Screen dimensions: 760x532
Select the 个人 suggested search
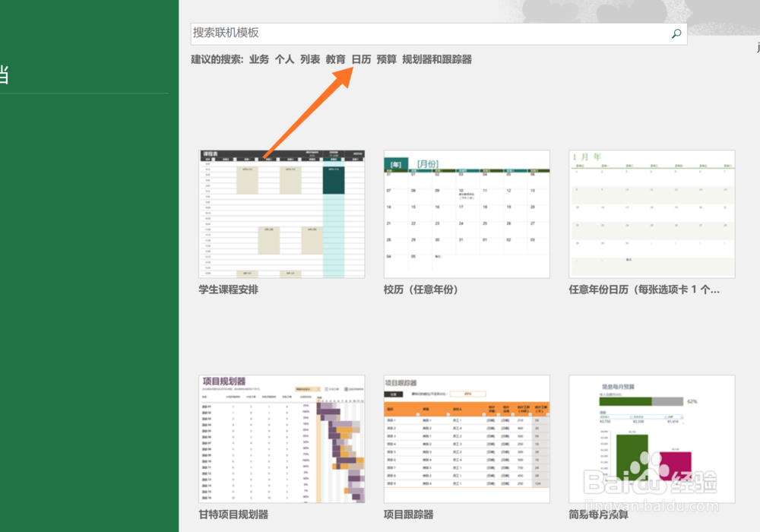(285, 59)
